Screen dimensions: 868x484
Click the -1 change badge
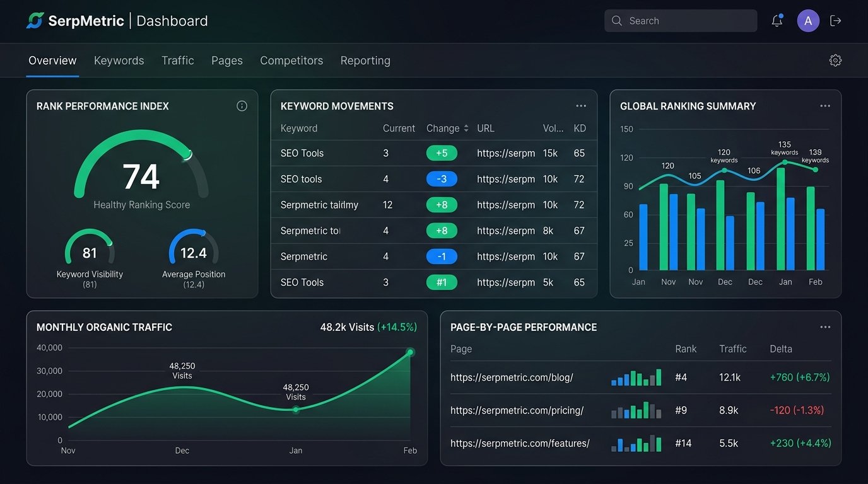point(442,256)
